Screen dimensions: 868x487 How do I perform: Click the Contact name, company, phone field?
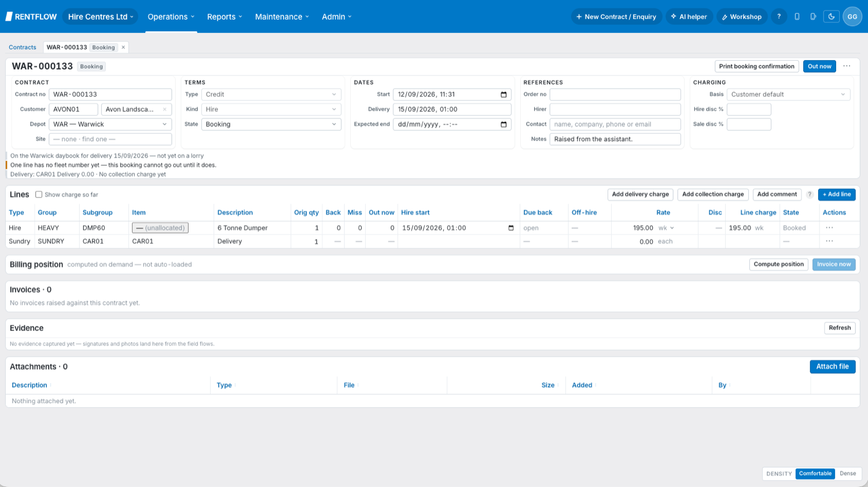coord(615,125)
